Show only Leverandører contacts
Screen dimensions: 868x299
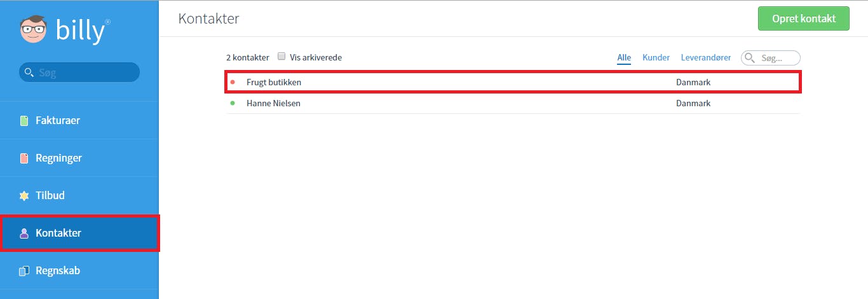coord(706,57)
